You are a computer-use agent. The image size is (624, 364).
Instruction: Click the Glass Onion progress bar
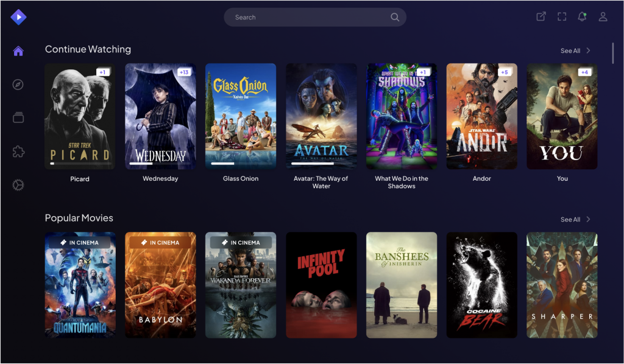tap(241, 163)
